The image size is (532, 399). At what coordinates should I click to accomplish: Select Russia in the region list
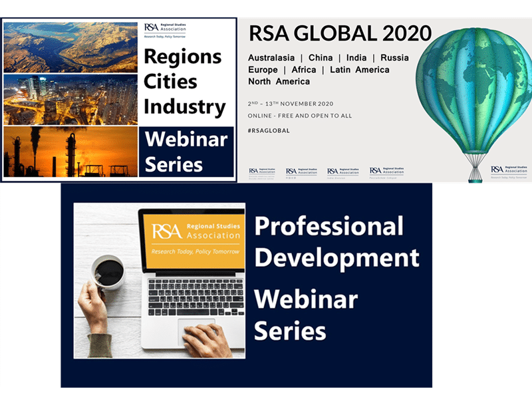[394, 58]
